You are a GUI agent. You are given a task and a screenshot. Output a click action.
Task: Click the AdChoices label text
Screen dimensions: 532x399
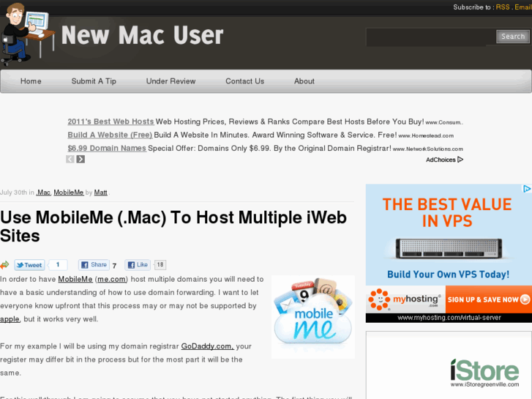coord(441,160)
